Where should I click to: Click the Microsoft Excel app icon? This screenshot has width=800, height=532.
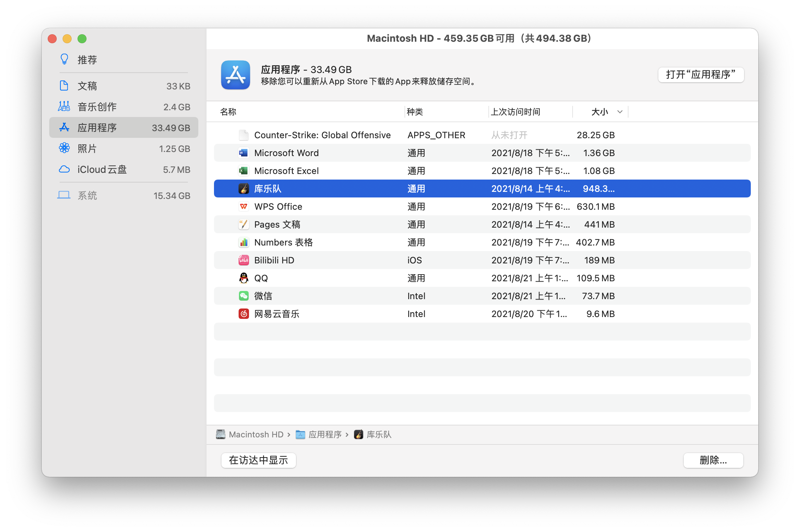click(x=243, y=171)
